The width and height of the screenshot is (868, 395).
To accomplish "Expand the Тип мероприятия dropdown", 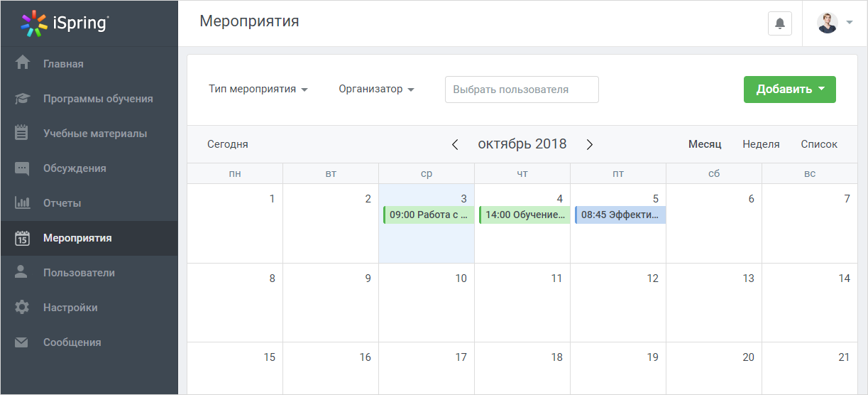I will pos(258,90).
